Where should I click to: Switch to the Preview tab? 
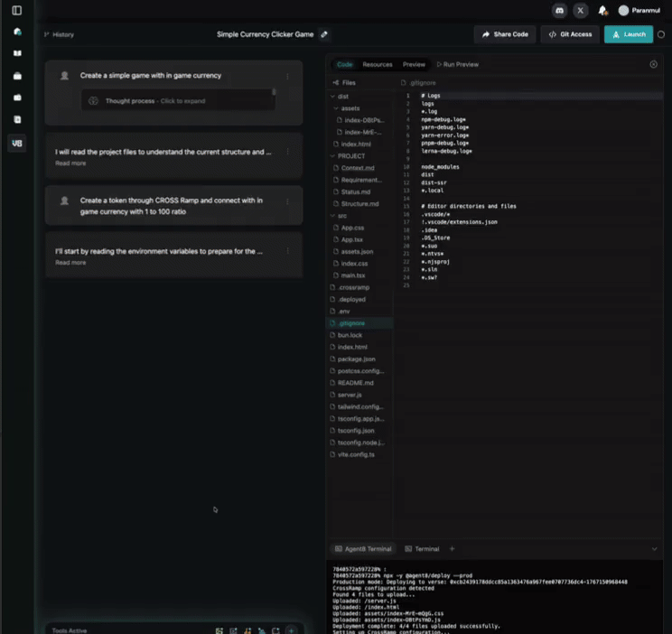pos(414,64)
